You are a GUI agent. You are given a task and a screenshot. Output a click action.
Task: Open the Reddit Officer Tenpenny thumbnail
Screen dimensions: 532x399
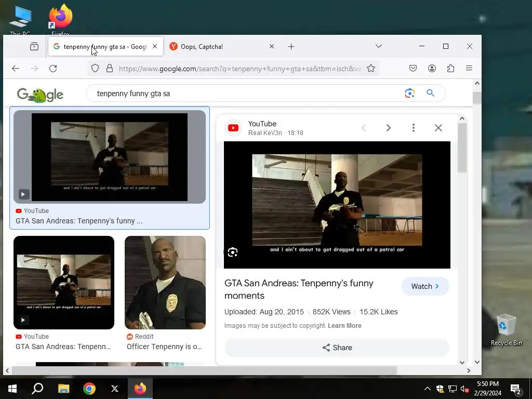[x=165, y=283]
